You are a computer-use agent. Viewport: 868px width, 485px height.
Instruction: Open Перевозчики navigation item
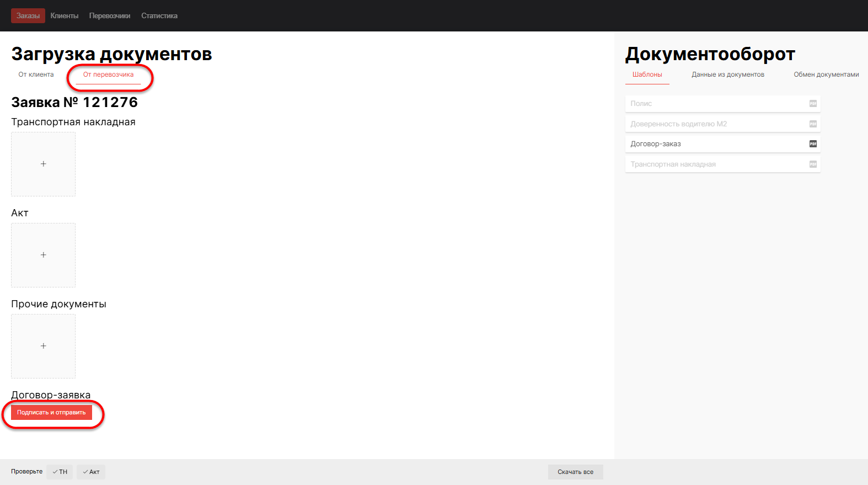click(110, 16)
